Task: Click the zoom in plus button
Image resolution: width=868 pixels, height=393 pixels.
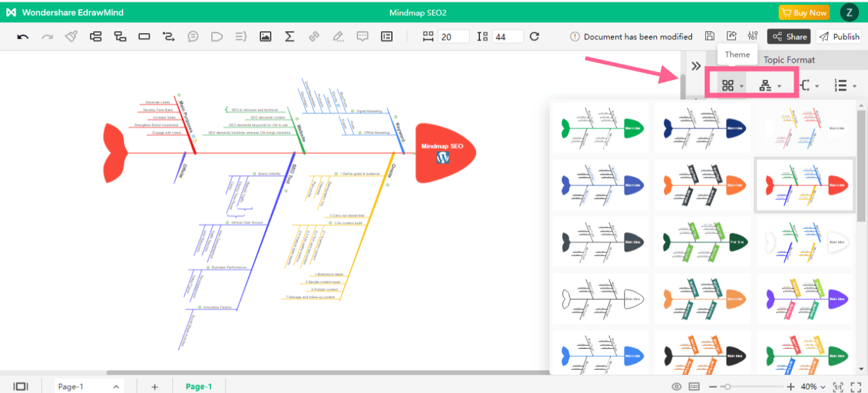Action: click(791, 387)
